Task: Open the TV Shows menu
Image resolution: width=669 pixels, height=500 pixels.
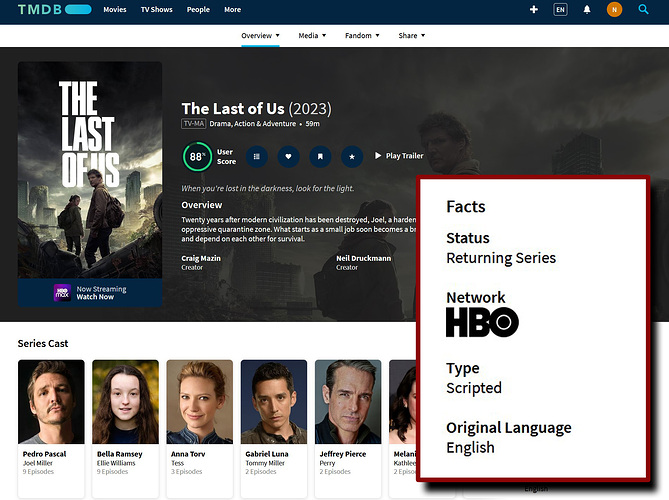Action: pyautogui.click(x=157, y=9)
